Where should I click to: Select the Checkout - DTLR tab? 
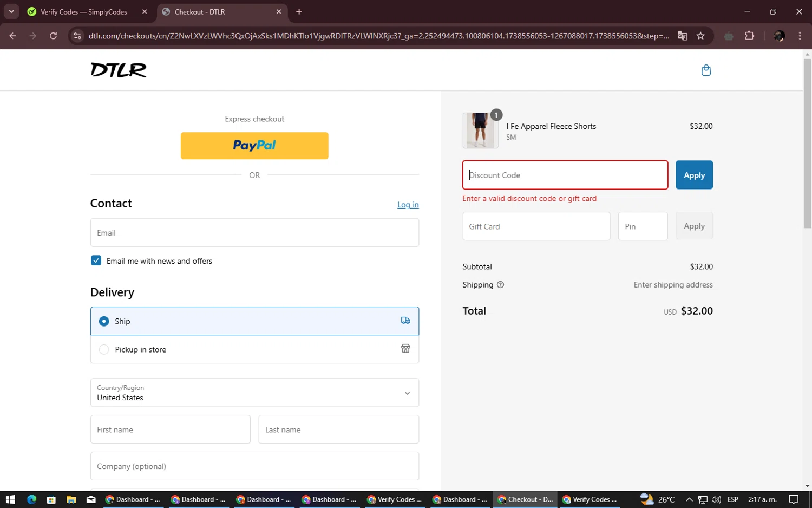point(222,11)
